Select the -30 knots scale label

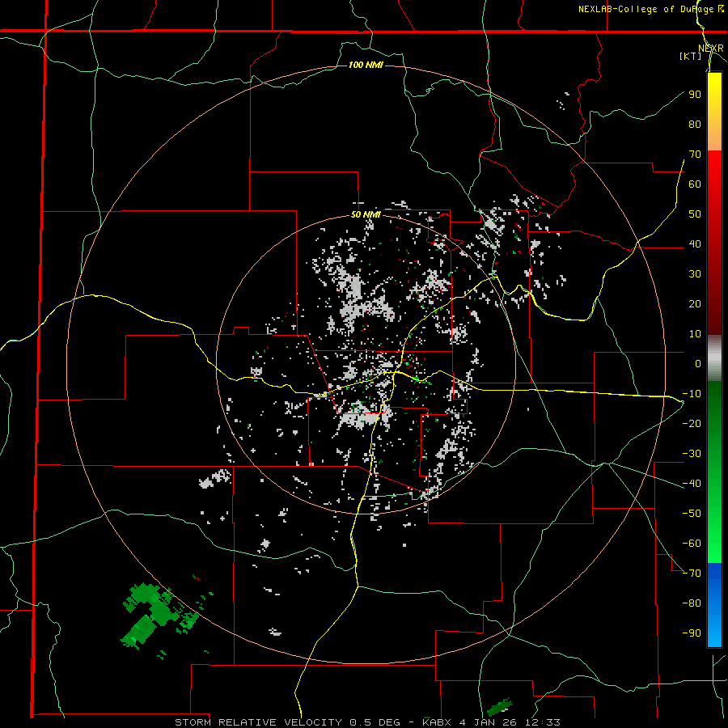[692, 454]
